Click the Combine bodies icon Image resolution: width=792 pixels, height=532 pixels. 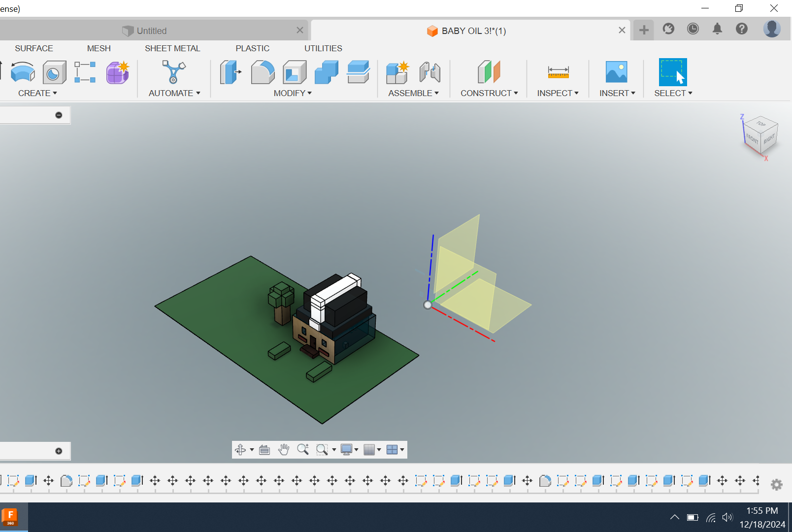tap(327, 72)
